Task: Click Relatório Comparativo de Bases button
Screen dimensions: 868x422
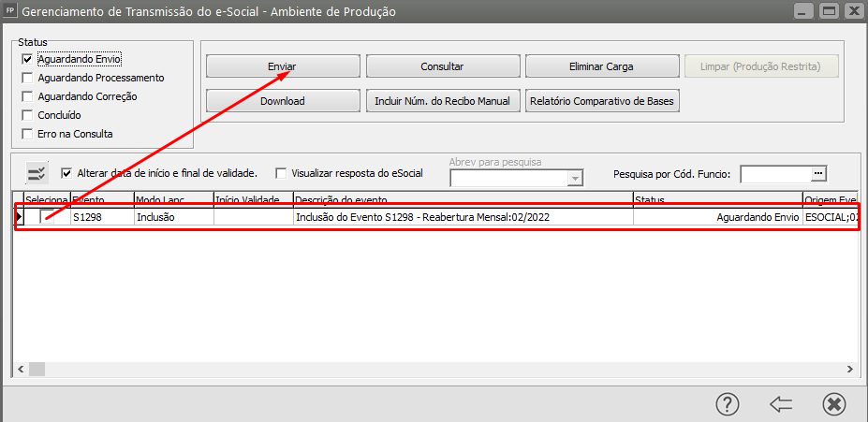Action: [x=602, y=101]
